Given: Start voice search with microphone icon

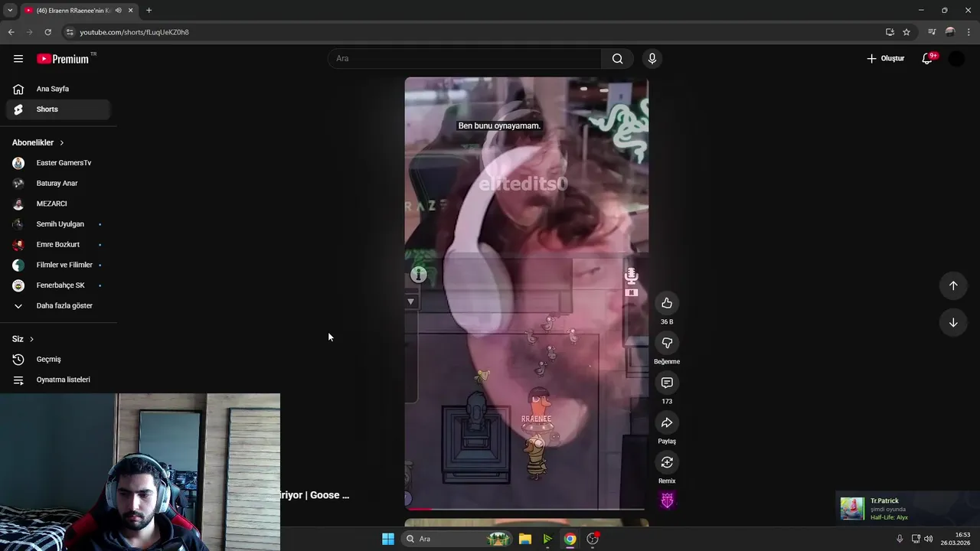Looking at the screenshot, I should [x=652, y=59].
